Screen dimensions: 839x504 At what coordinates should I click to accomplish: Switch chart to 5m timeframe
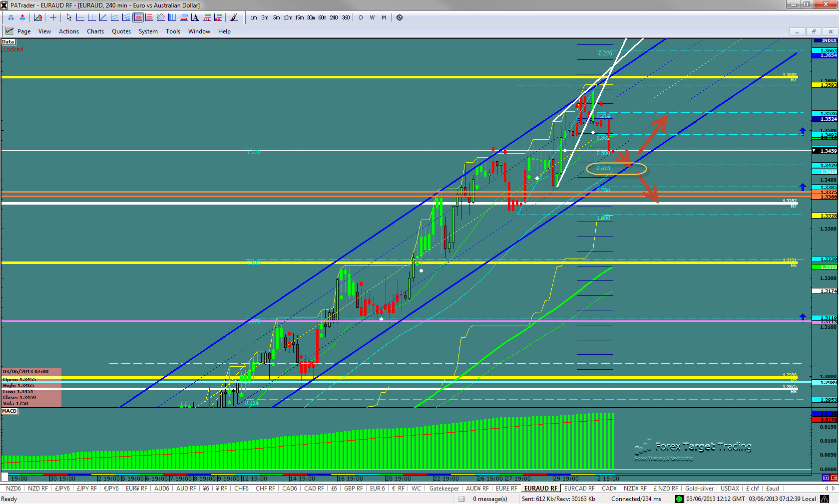(x=276, y=17)
